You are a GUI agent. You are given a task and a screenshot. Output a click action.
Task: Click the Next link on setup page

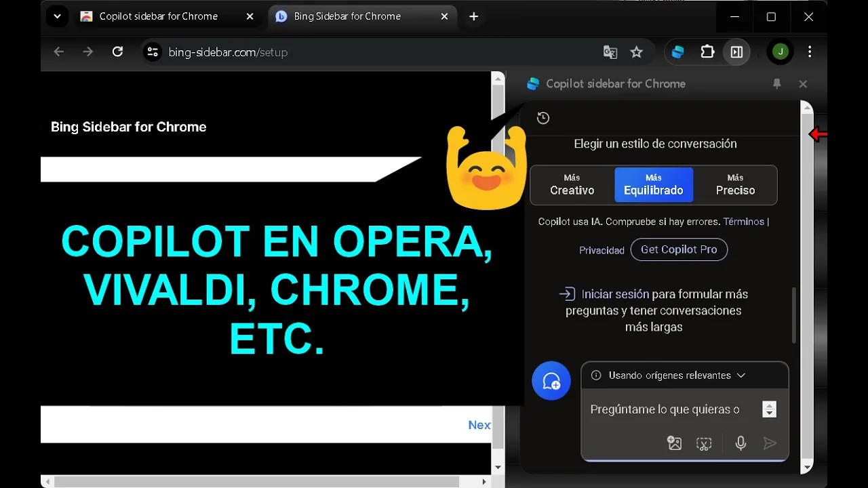click(x=479, y=425)
